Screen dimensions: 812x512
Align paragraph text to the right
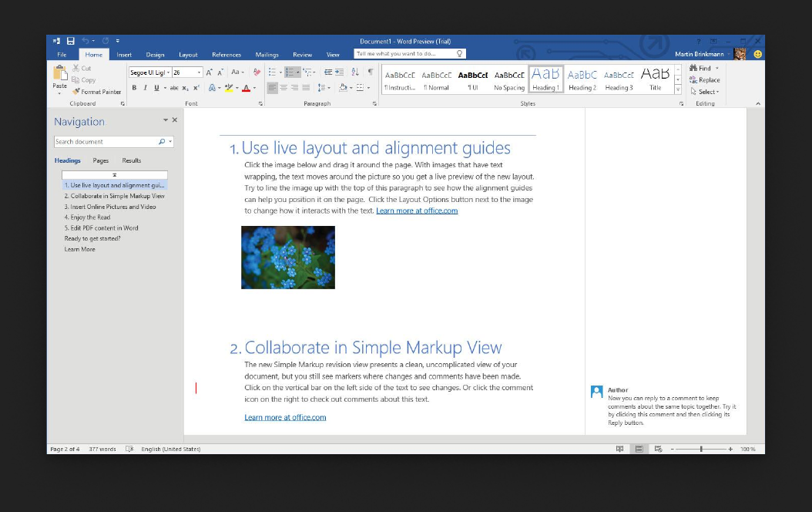[x=294, y=88]
